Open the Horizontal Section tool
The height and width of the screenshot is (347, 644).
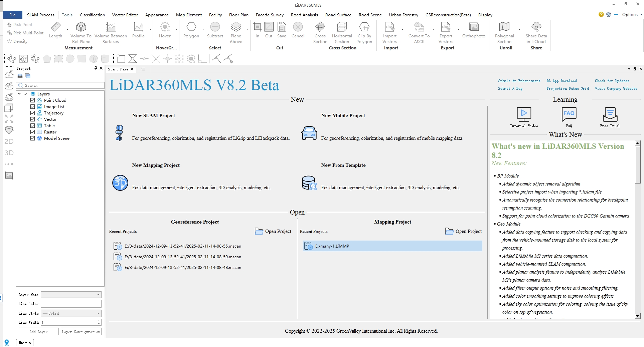tap(342, 32)
